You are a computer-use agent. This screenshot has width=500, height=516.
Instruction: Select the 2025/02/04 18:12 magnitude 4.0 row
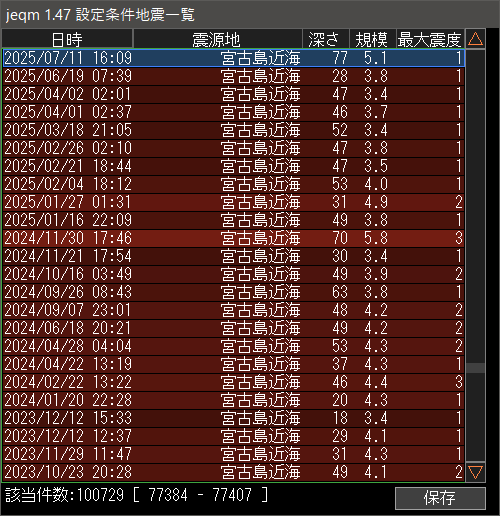click(234, 184)
